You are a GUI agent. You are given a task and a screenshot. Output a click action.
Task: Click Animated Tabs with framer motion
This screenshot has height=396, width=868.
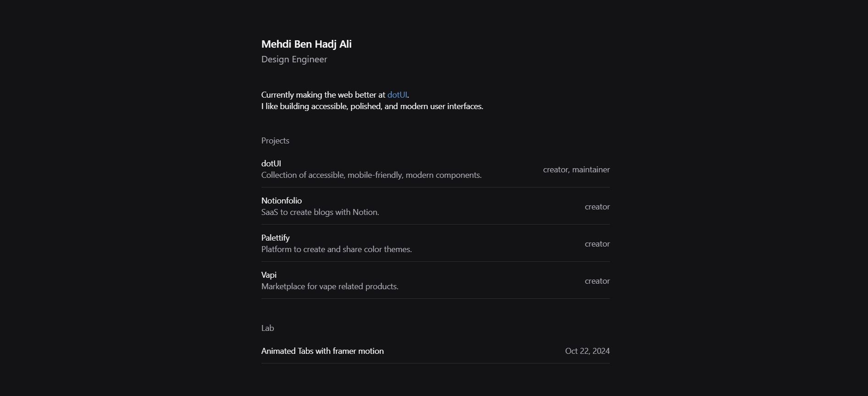(322, 351)
